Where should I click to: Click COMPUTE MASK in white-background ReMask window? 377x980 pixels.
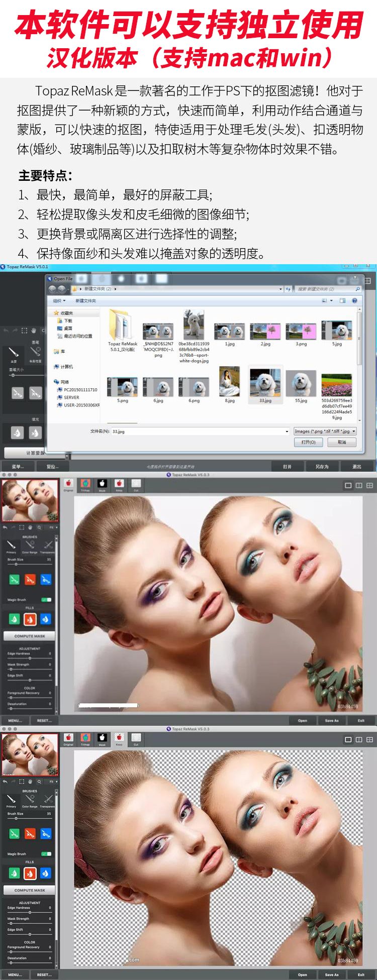[x=30, y=636]
